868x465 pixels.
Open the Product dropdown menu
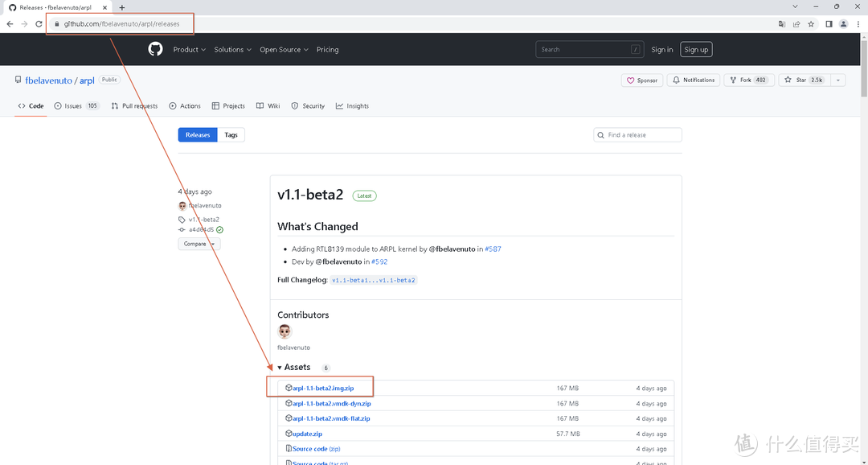click(190, 49)
